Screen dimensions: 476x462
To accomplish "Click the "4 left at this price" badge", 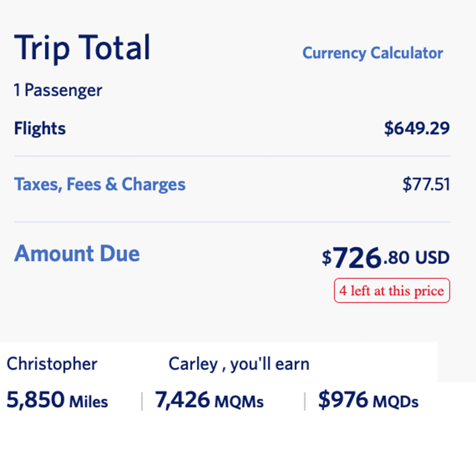I will (x=392, y=291).
